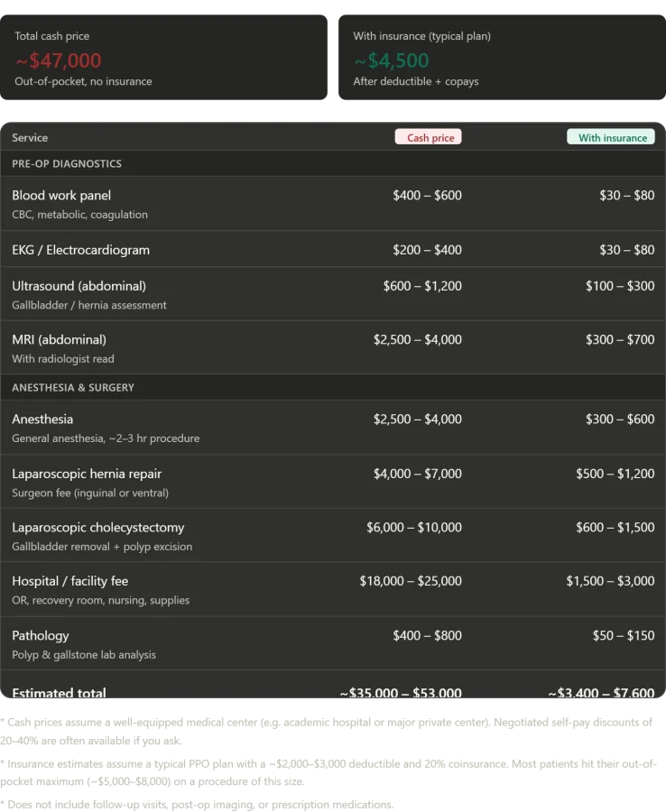Click the Ultrasound (abdominal) service name
The width and height of the screenshot is (666, 812).
79,286
